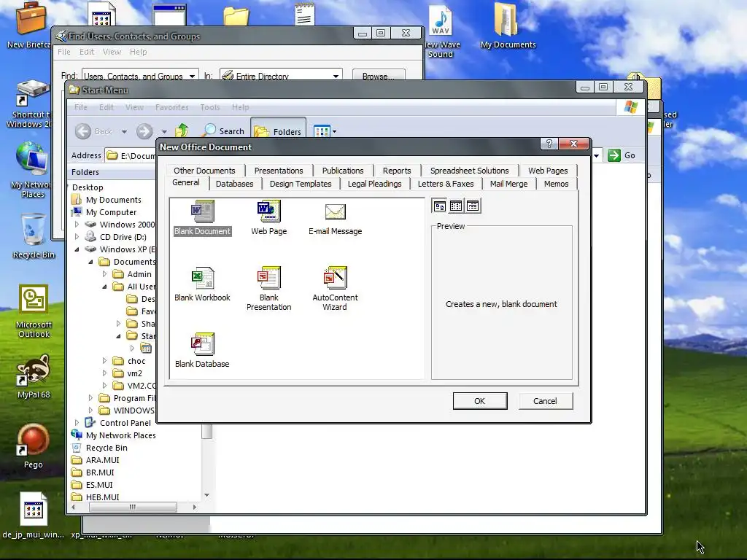Open the Forward history dropdown arrow

point(164,132)
